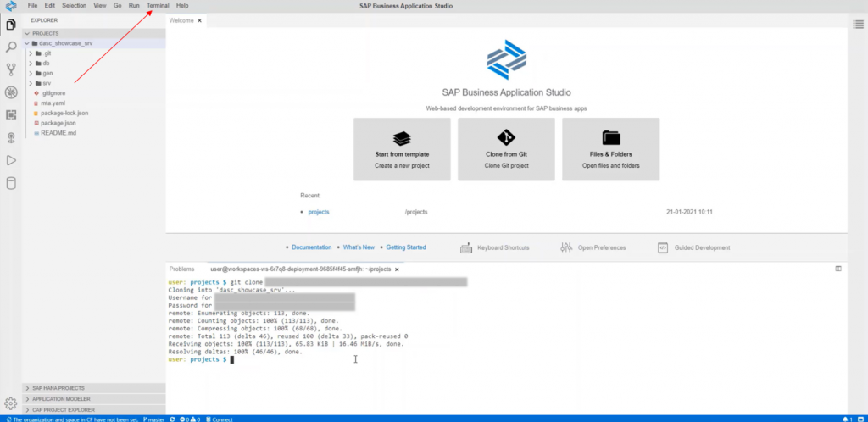Open the Run menu
This screenshot has height=422, width=868.
134,6
